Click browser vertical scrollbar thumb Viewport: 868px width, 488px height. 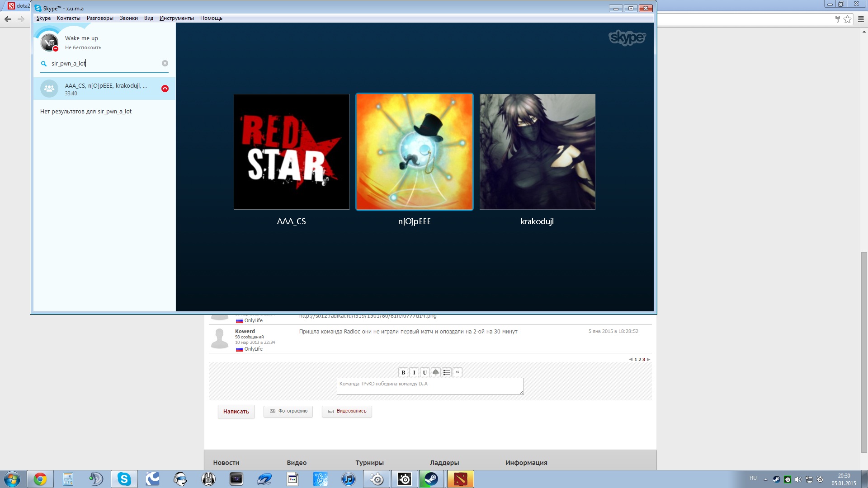coord(864,352)
